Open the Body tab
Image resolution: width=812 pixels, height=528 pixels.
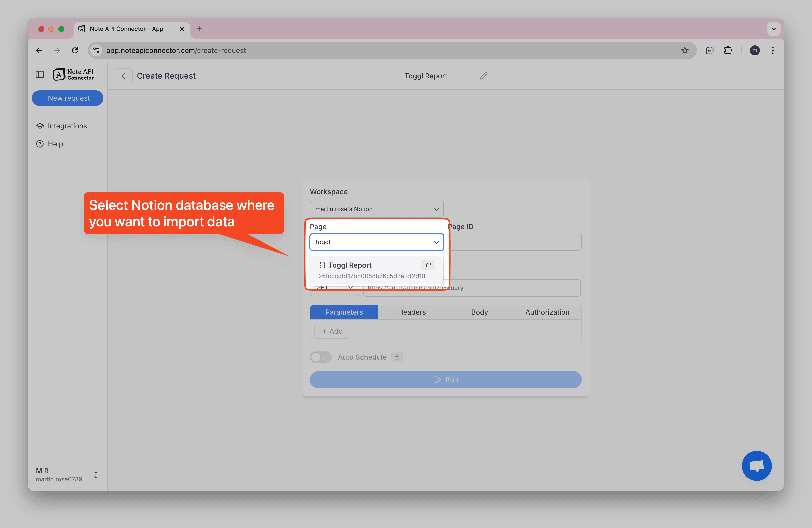[x=479, y=312]
